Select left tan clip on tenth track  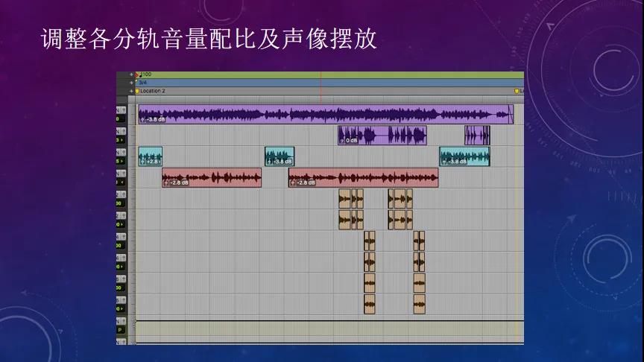coord(370,304)
